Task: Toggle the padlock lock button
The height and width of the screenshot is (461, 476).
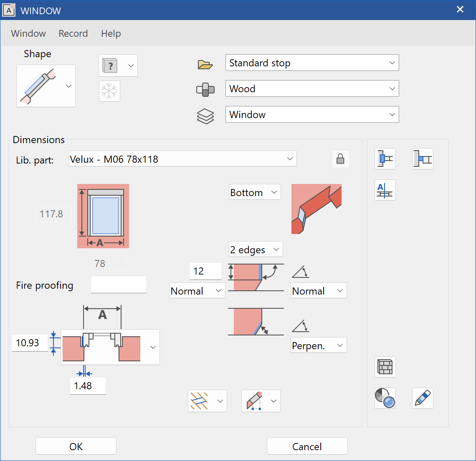Action: pos(341,159)
